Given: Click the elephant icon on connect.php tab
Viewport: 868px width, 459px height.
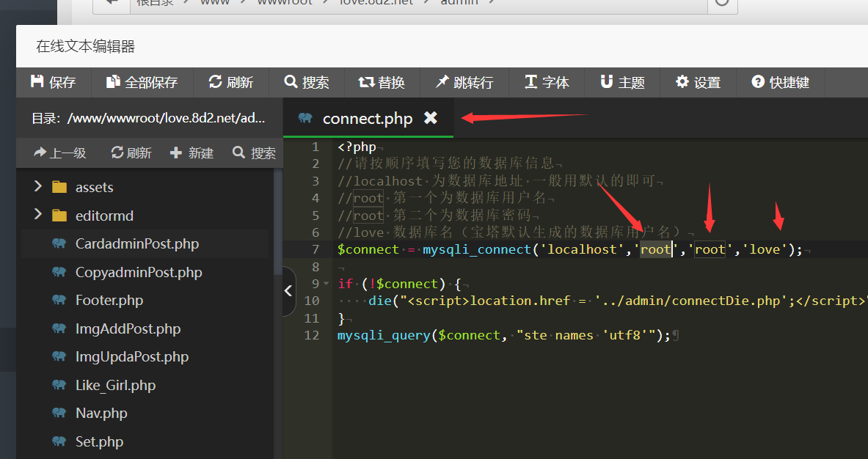Looking at the screenshot, I should coord(305,117).
